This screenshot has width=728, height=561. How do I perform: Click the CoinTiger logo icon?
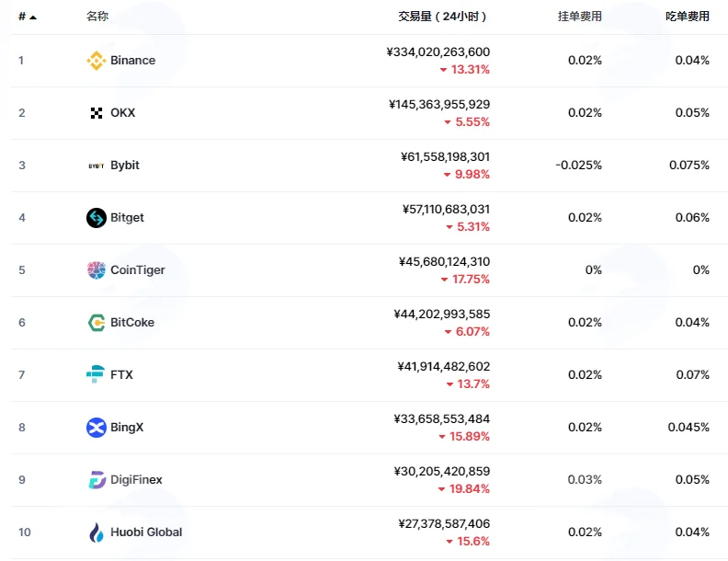[97, 269]
